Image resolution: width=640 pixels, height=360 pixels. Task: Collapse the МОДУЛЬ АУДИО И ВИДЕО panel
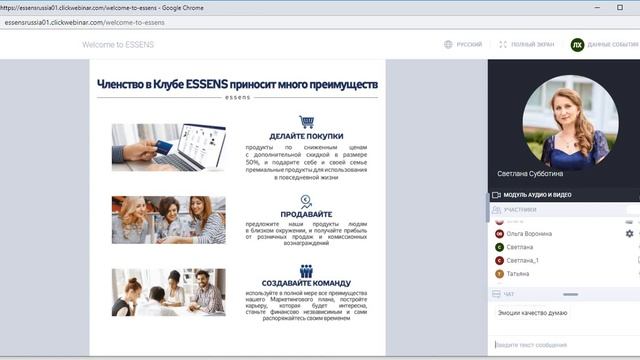point(564,195)
